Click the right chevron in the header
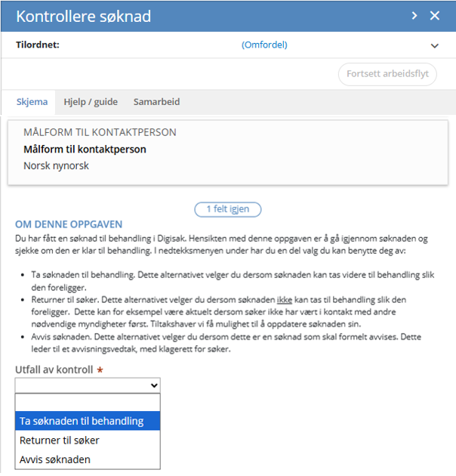The width and height of the screenshot is (456, 476). 414,16
